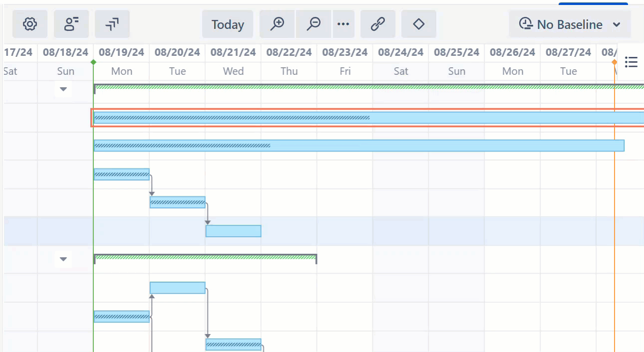Select the task bar starting Wednesday 08/21
Screen dimensions: 644x352
point(233,231)
